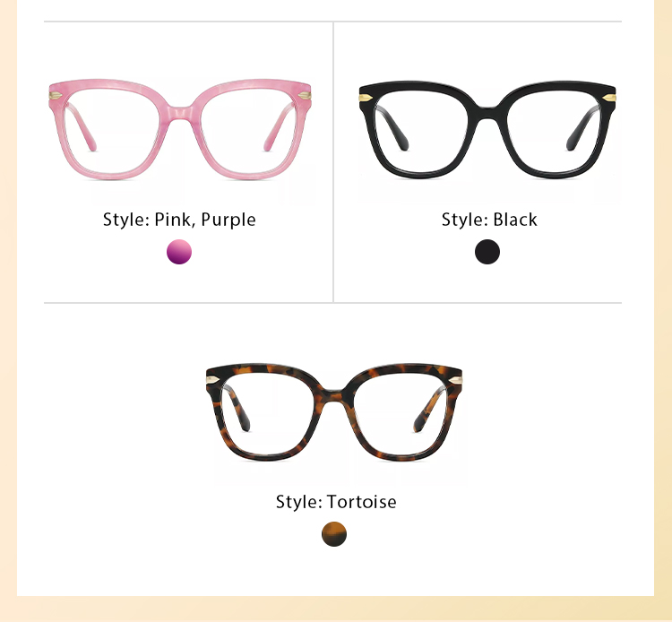Click the "Style: Tortoise" label

click(336, 502)
